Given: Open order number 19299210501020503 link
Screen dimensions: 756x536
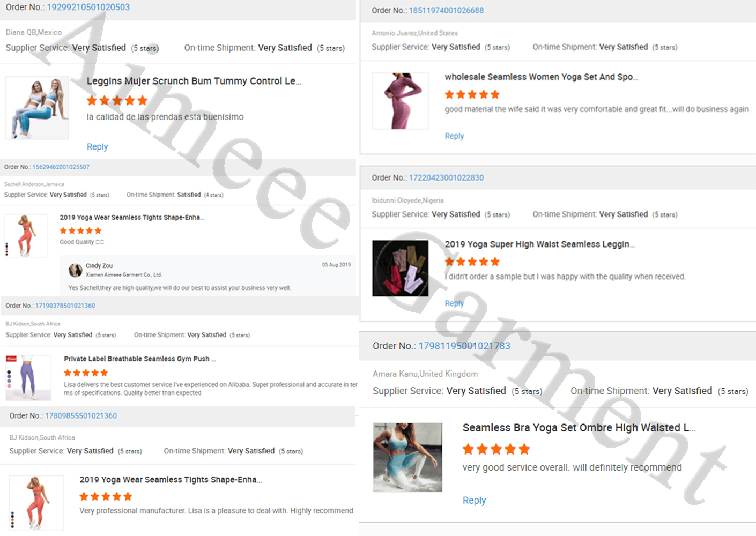Looking at the screenshot, I should click(88, 8).
